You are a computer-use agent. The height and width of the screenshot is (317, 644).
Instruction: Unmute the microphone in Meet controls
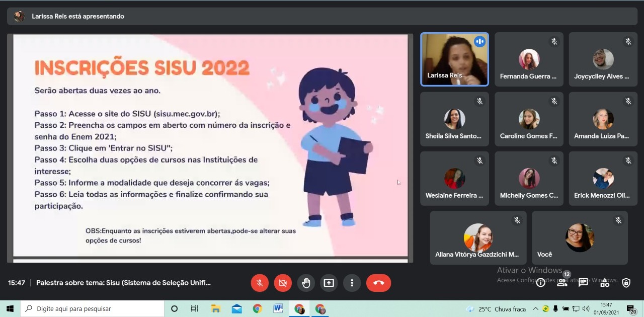[260, 283]
